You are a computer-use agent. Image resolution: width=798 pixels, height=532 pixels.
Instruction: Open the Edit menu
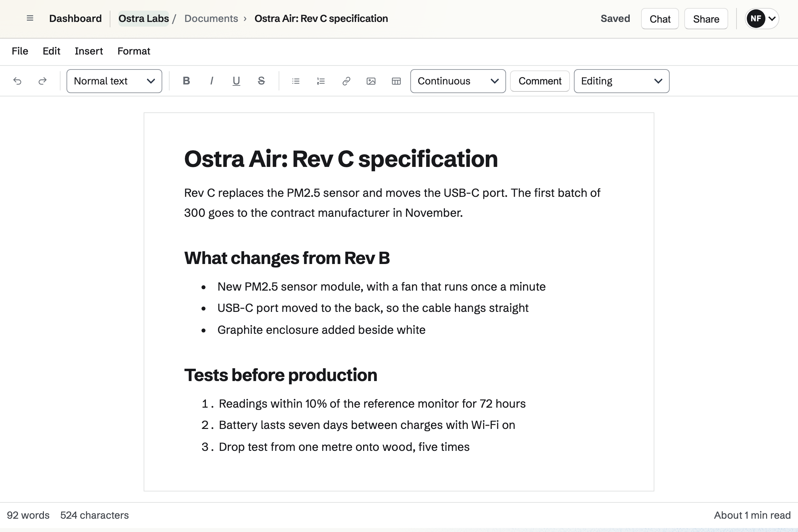point(51,51)
